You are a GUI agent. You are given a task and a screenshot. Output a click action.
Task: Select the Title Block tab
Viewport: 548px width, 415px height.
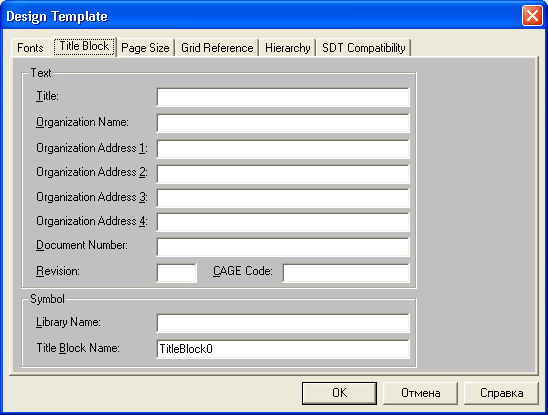click(84, 46)
